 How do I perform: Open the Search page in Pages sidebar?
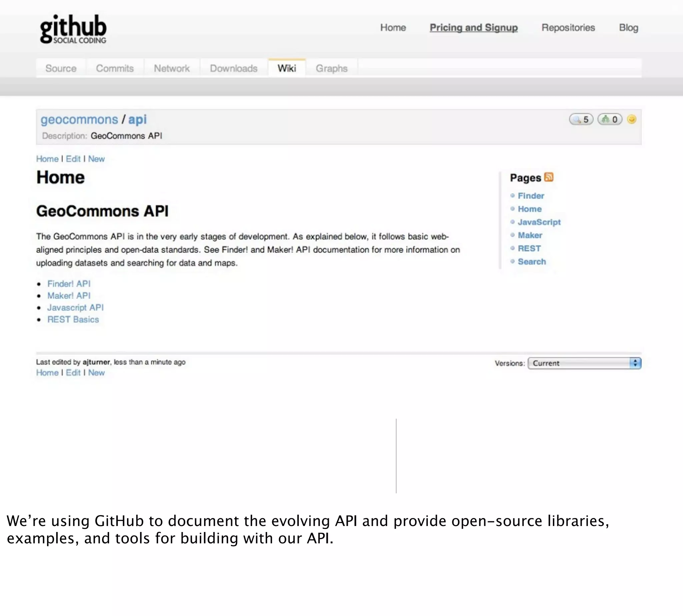click(x=532, y=262)
